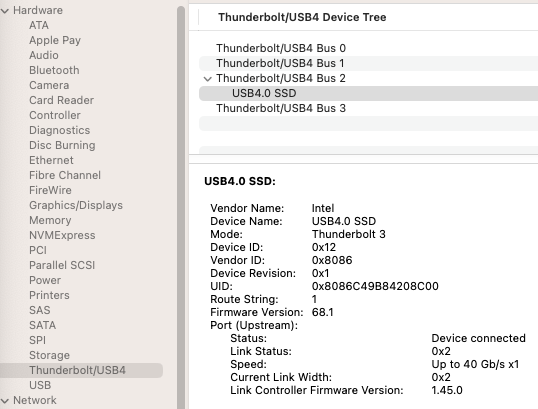Click Link Controller Firmware Version 1.45.0
Screen dimensions: 538x409
tap(447, 390)
